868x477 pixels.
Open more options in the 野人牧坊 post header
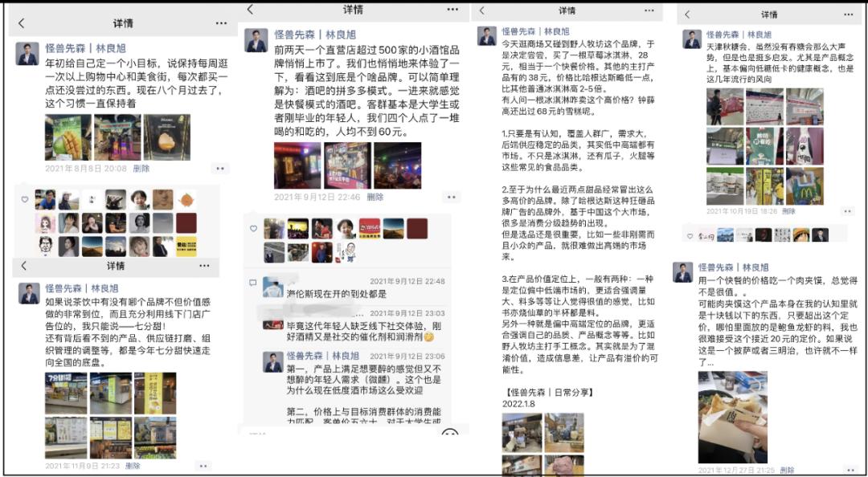(649, 10)
